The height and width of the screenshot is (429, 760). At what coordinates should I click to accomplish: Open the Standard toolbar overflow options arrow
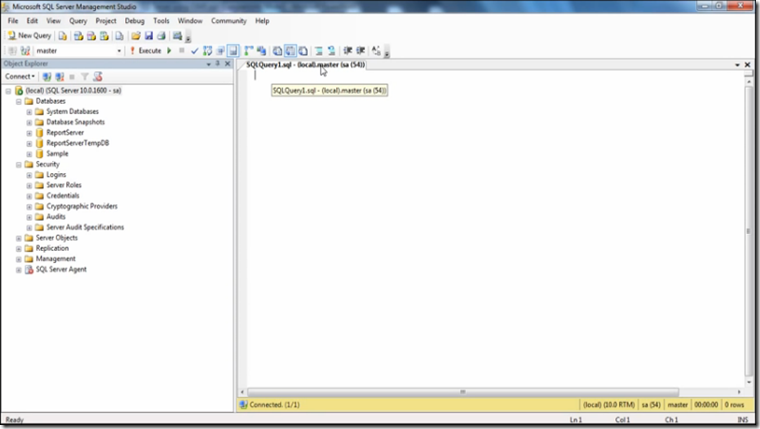point(188,37)
